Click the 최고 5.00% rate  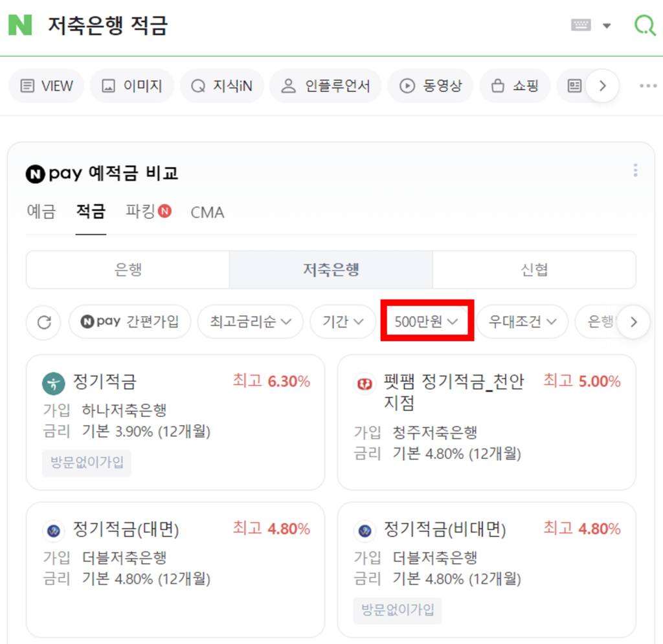tap(582, 381)
